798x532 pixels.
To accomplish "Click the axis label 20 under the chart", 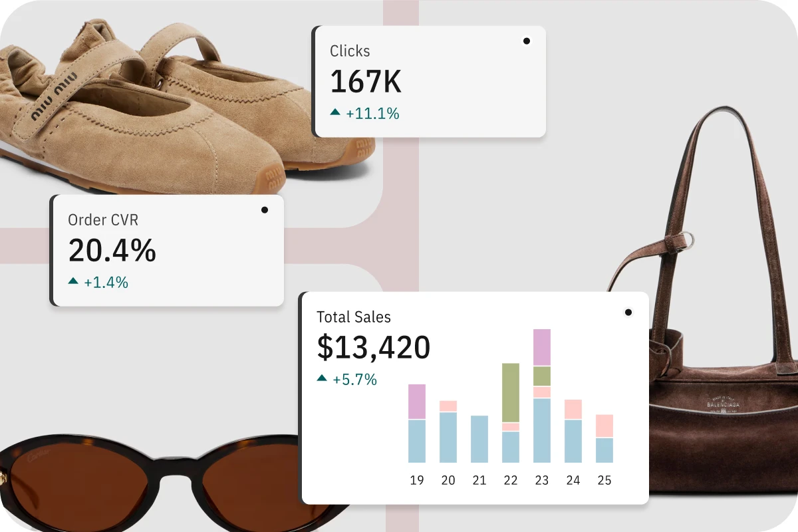I will [448, 480].
